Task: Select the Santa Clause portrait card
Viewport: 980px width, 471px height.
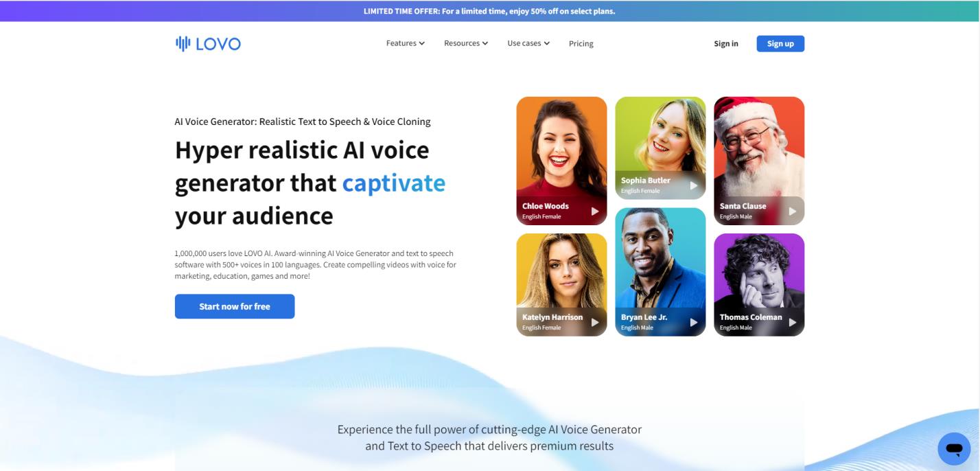Action: coord(759,161)
